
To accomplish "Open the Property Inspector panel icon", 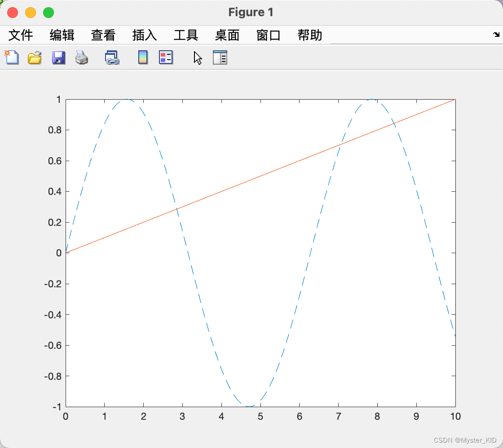I will click(x=220, y=57).
